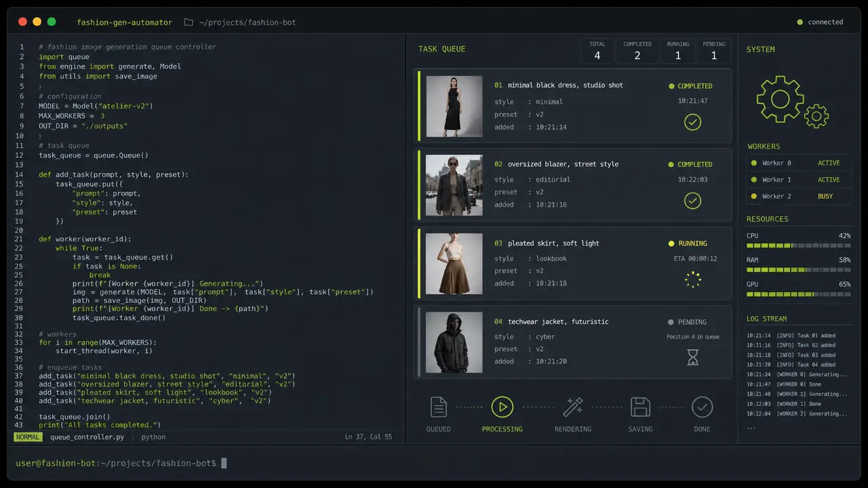
Task: Click the TOTAL counter box
Action: (x=597, y=51)
